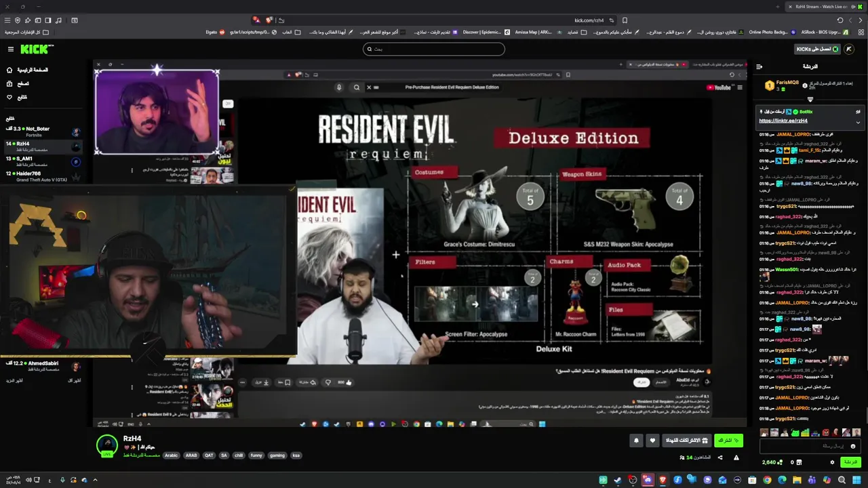
Task: Select the QAT stream tag
Action: [x=209, y=455]
